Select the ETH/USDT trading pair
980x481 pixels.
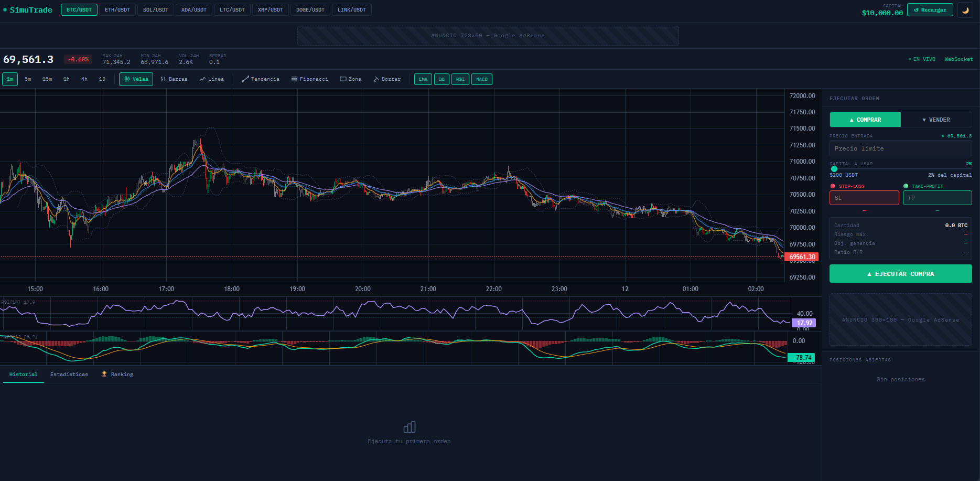117,9
